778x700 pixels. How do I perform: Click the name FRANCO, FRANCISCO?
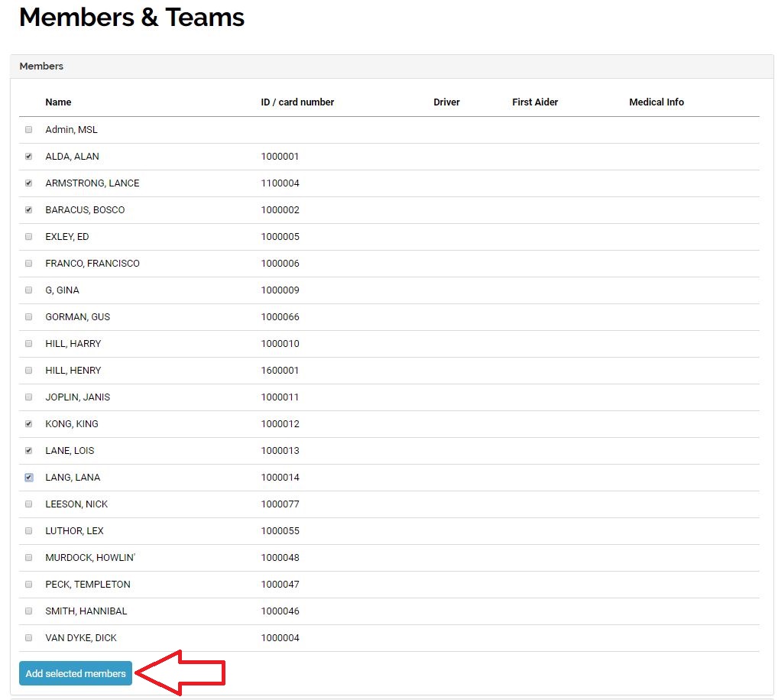(x=92, y=264)
